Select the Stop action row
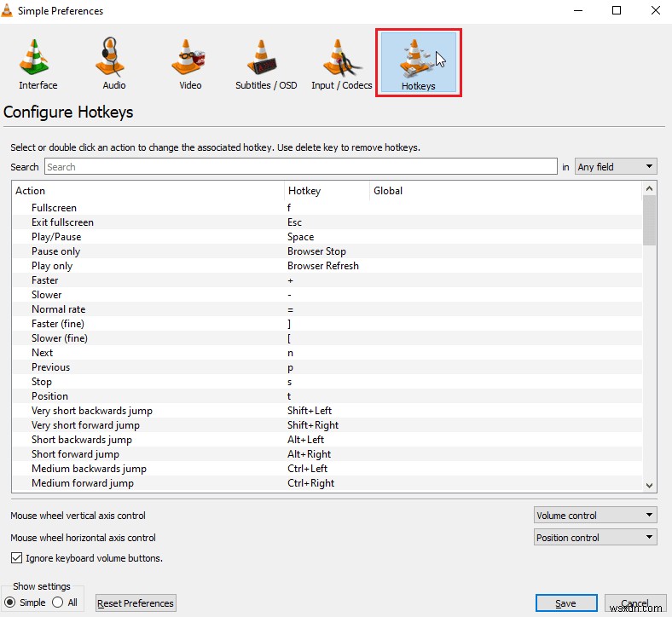The width and height of the screenshot is (672, 617). click(x=327, y=382)
